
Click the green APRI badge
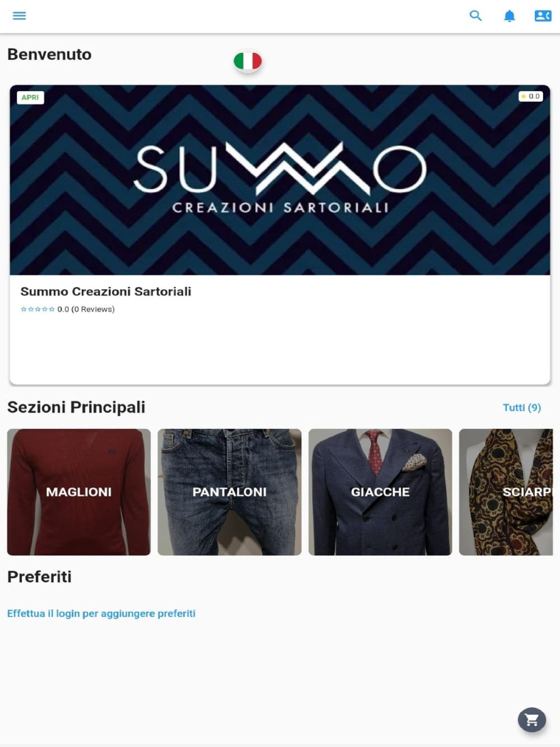pos(30,97)
